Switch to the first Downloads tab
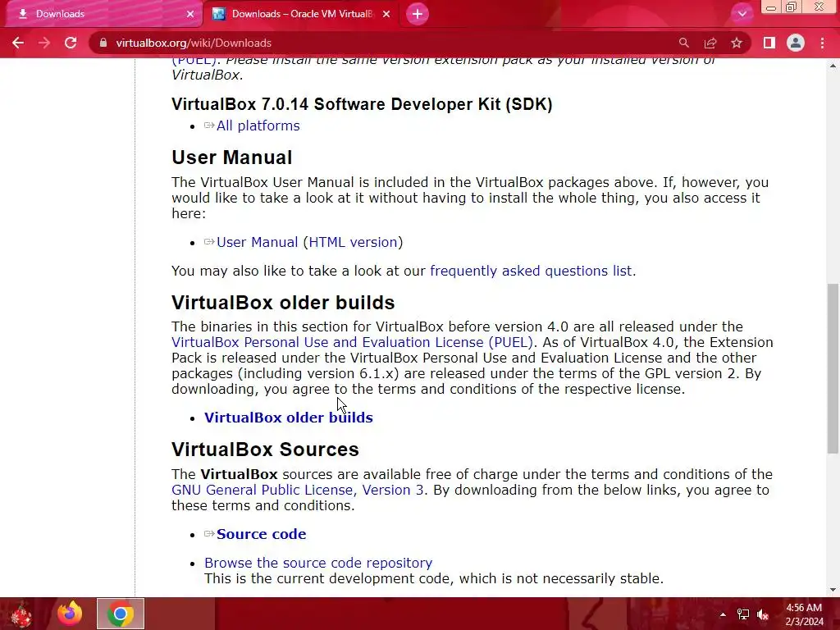This screenshot has height=630, width=840. [102, 14]
